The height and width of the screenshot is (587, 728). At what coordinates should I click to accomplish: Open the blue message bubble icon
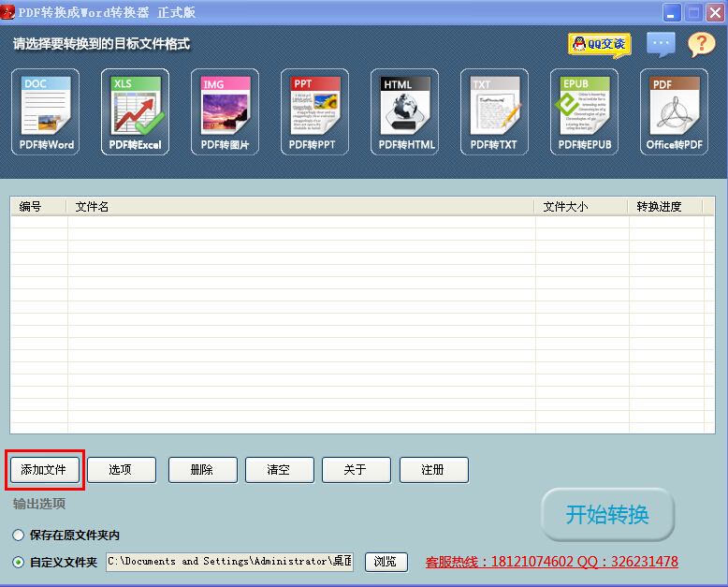click(x=661, y=44)
